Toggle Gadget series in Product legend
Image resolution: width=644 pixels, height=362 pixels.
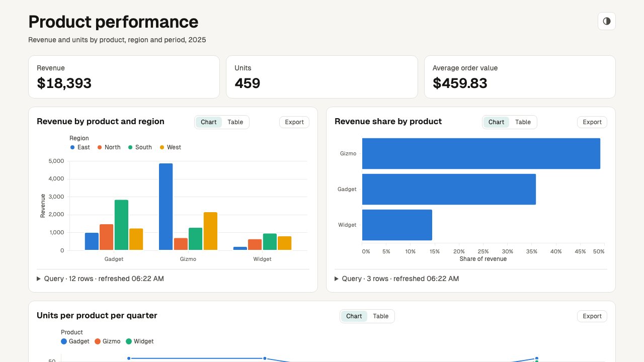(x=75, y=341)
